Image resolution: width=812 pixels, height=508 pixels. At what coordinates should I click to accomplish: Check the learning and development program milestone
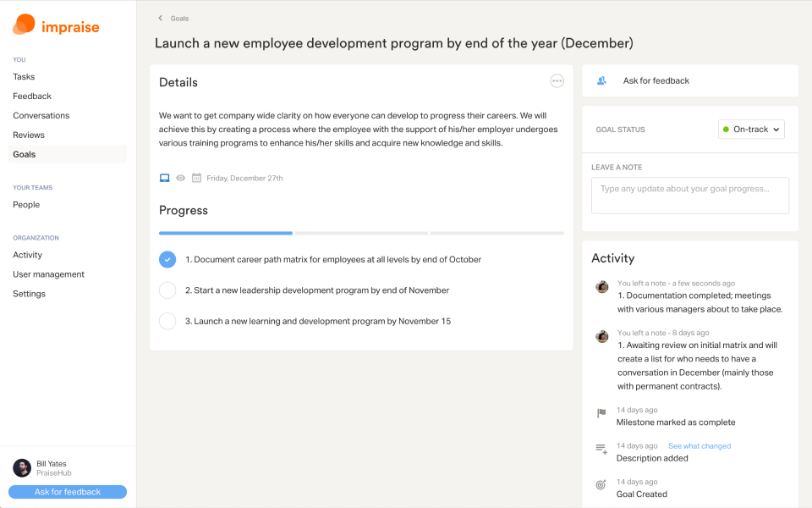[167, 321]
